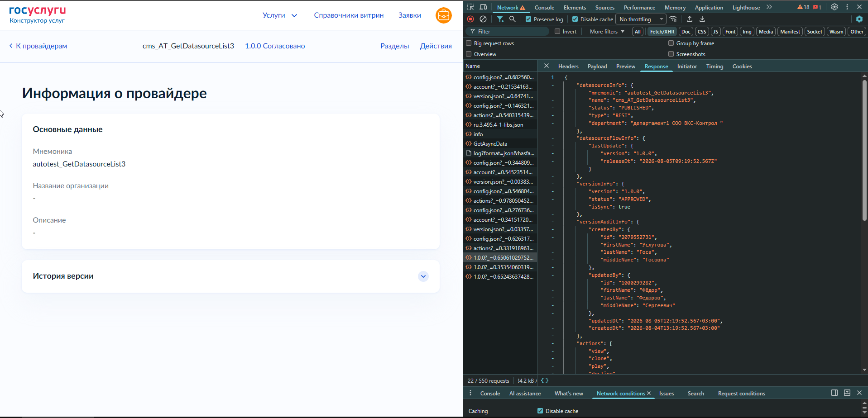This screenshot has height=418, width=868.
Task: Switch to the Elements tab
Action: (575, 7)
